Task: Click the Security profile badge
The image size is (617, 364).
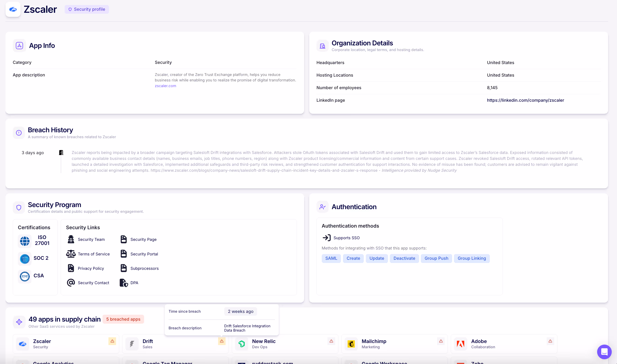Action: [x=87, y=9]
